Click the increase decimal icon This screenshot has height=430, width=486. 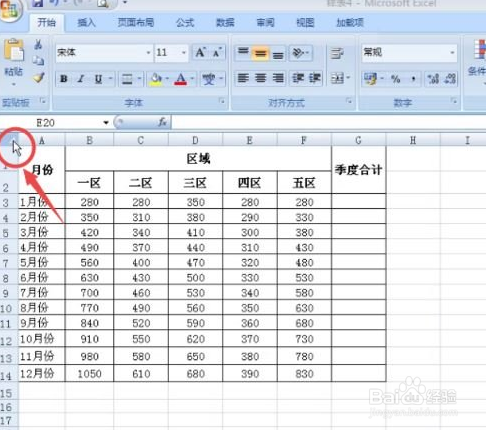click(x=433, y=79)
